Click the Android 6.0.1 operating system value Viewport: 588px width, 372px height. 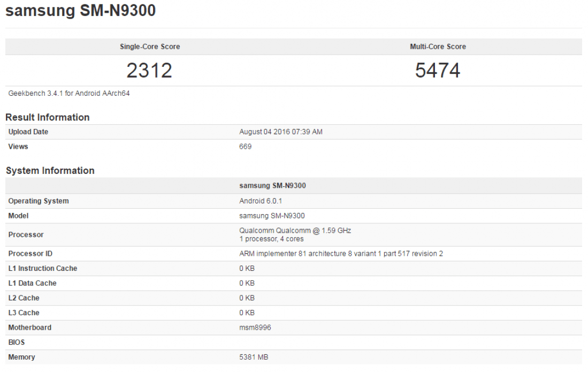(260, 201)
